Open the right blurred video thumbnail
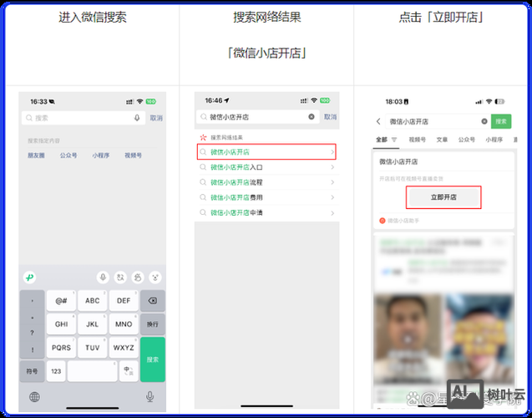 (x=479, y=339)
